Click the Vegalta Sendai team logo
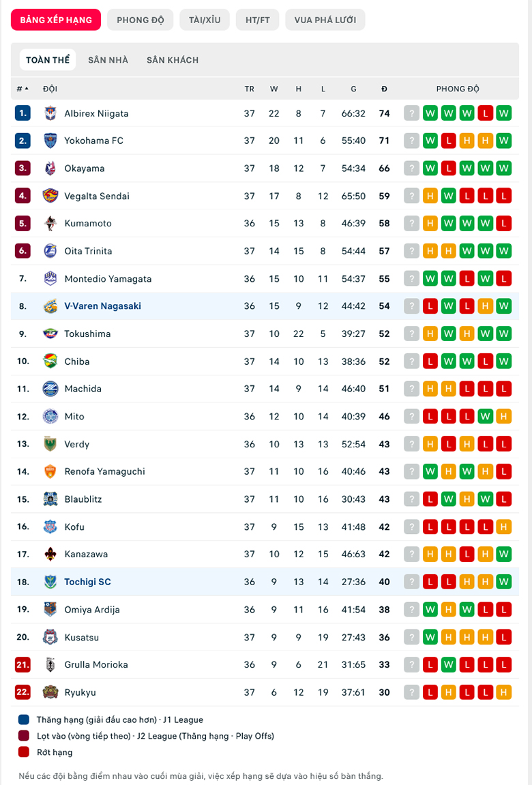The width and height of the screenshot is (532, 785). pyautogui.click(x=50, y=196)
